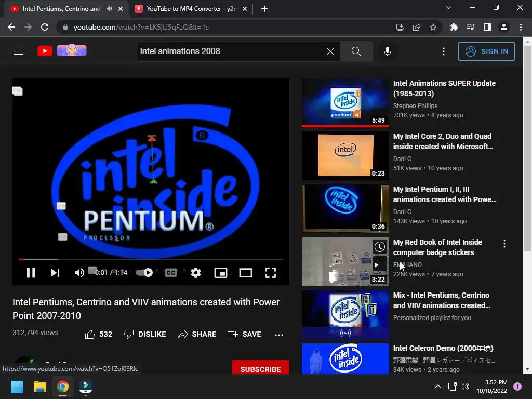Open options menu for Red Book video
532x399 pixels.
point(504,244)
